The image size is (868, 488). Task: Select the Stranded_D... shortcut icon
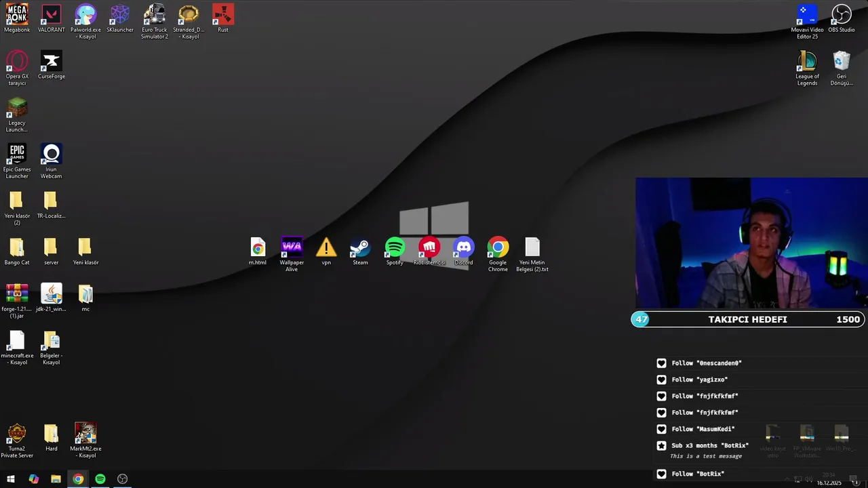[189, 21]
